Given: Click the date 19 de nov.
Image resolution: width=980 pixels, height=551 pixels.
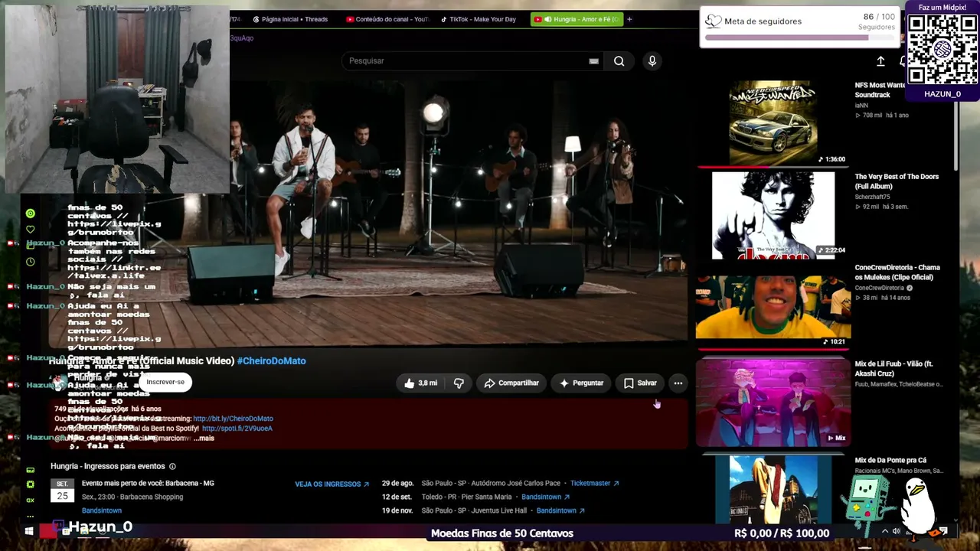Looking at the screenshot, I should [x=397, y=510].
